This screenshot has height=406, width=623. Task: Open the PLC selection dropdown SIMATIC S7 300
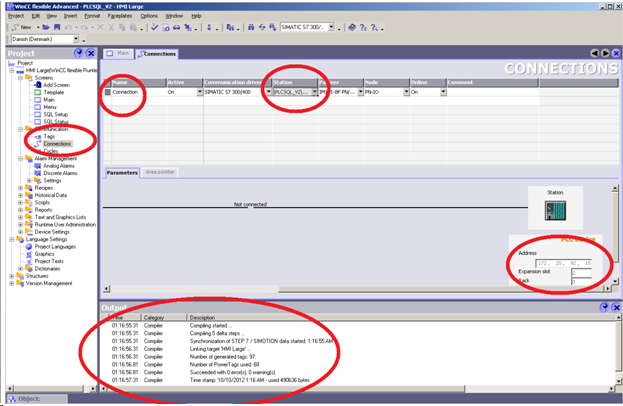tap(331, 27)
